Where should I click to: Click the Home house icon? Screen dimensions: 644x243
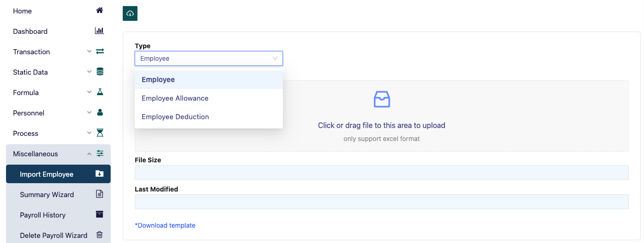[x=100, y=11]
